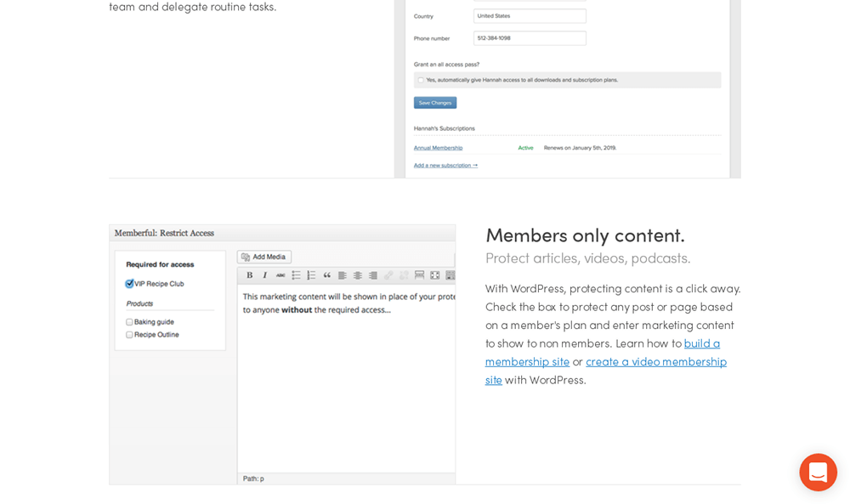Screen dimensions: 850x504
Task: Toggle italic formatting in the editor toolbar
Action: click(264, 275)
